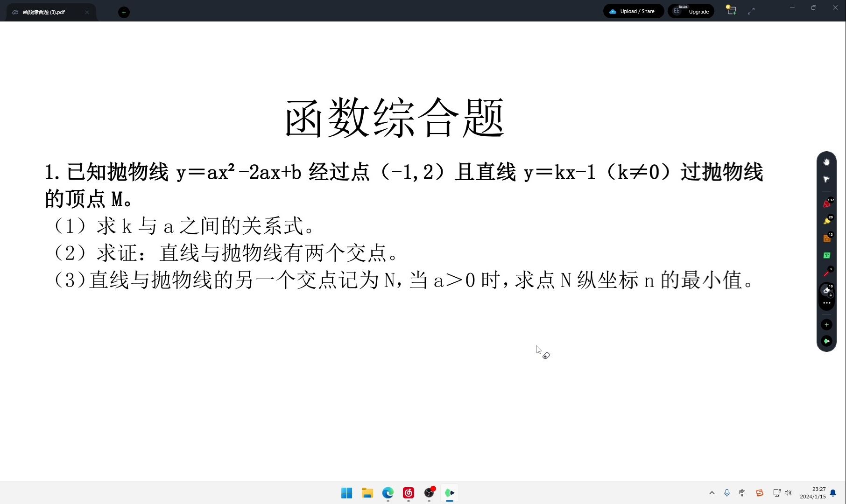Show hidden icons with the taskbar chevron

tap(712, 493)
